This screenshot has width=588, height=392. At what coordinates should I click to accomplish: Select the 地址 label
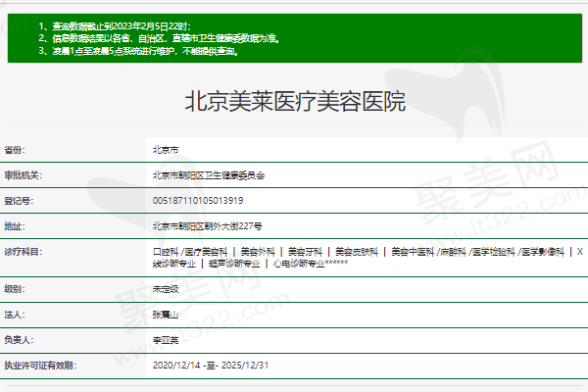click(x=15, y=226)
